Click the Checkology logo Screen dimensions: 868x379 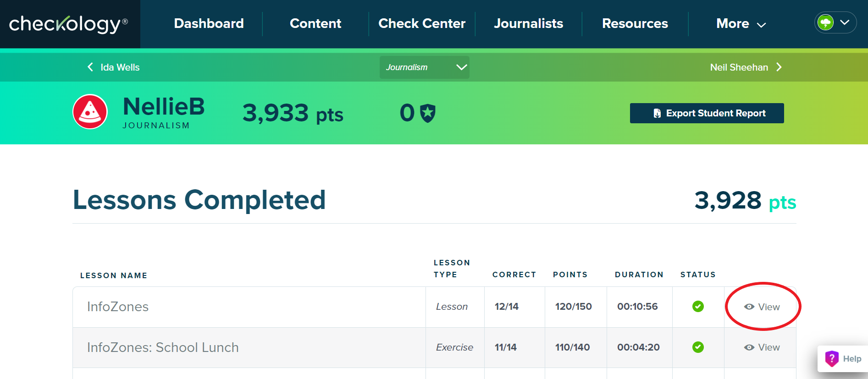(x=68, y=24)
